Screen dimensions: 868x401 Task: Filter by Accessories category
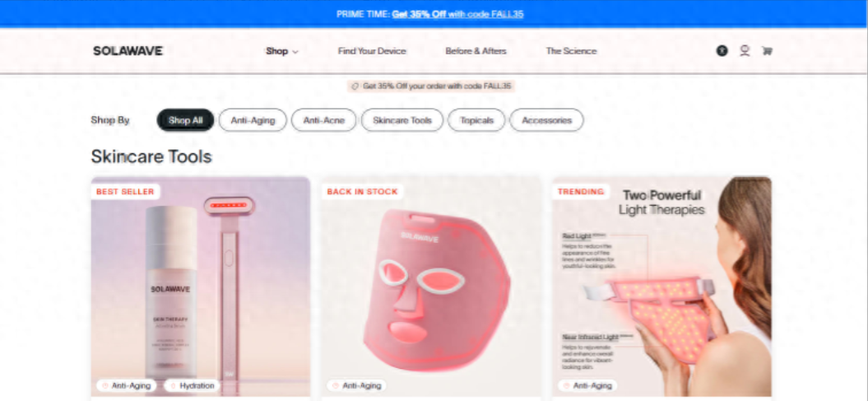click(x=546, y=120)
